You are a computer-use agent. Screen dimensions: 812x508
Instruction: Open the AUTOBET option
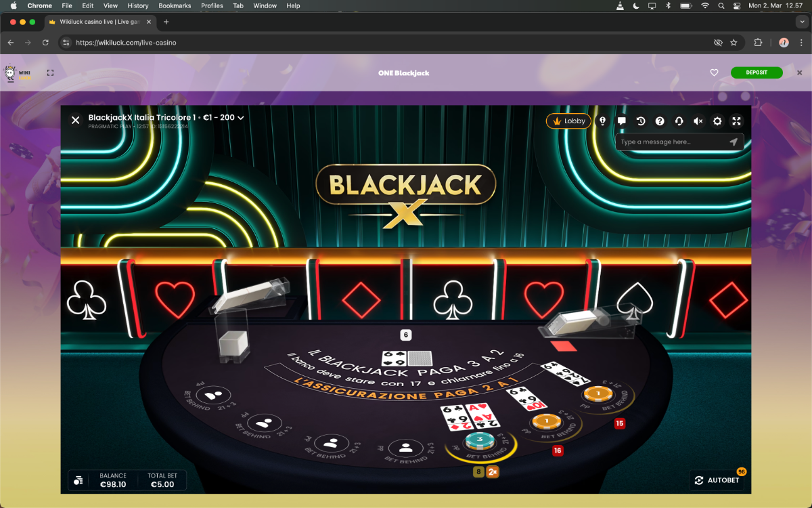(717, 480)
